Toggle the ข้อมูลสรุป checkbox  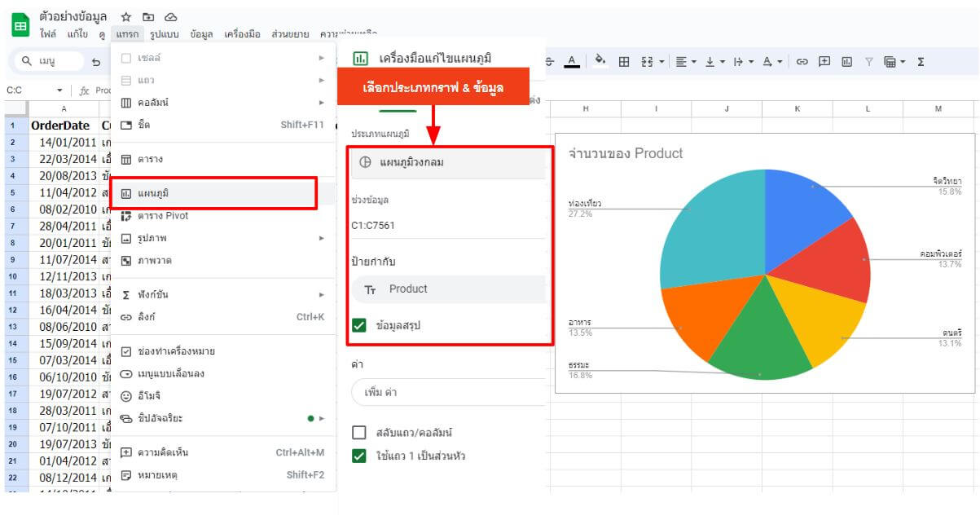tap(359, 325)
